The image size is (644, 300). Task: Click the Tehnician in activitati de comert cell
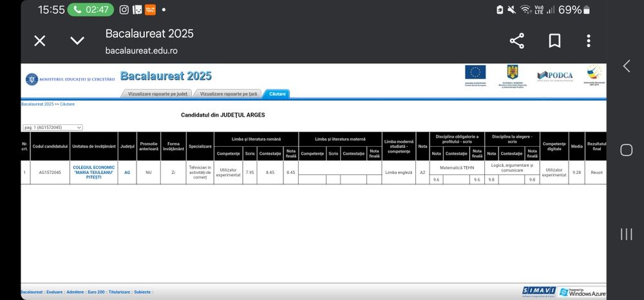pyautogui.click(x=200, y=173)
